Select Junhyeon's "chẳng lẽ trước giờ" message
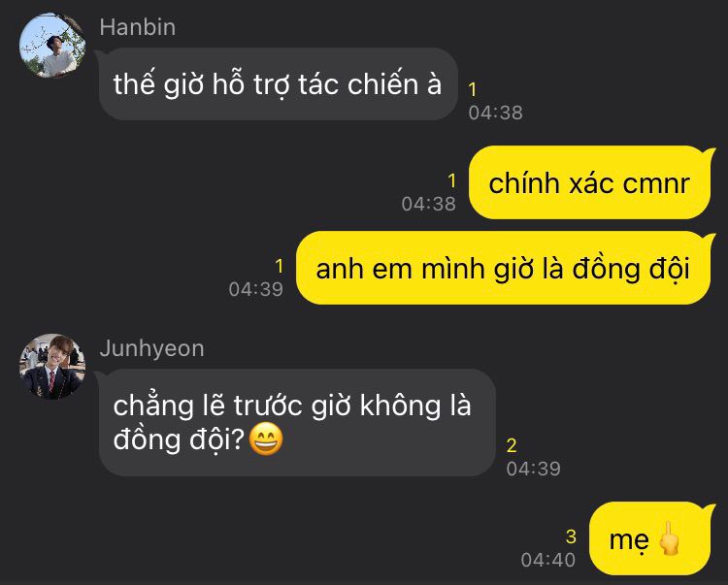The image size is (728, 585). click(x=297, y=422)
